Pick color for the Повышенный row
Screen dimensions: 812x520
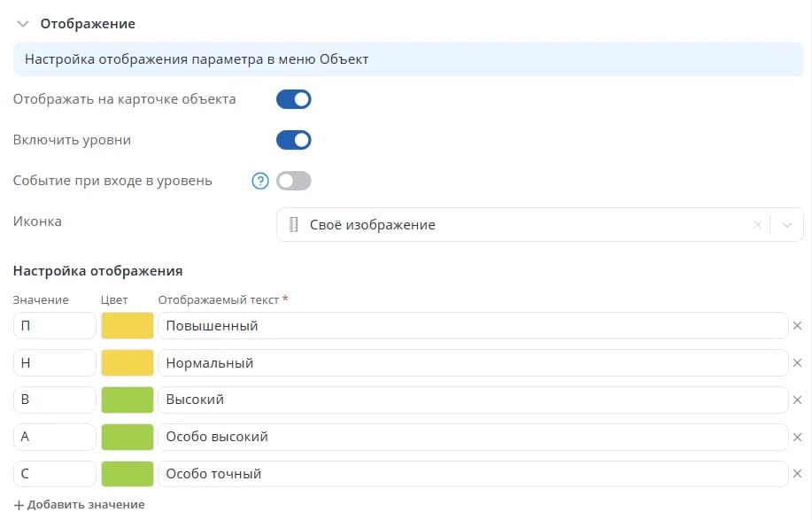click(x=128, y=326)
